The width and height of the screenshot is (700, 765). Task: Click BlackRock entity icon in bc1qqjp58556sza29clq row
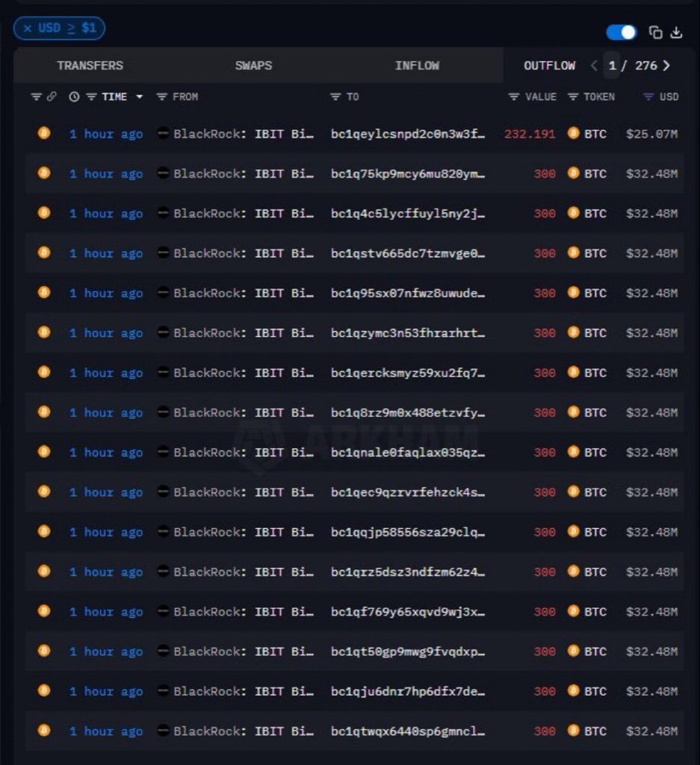coord(164,531)
